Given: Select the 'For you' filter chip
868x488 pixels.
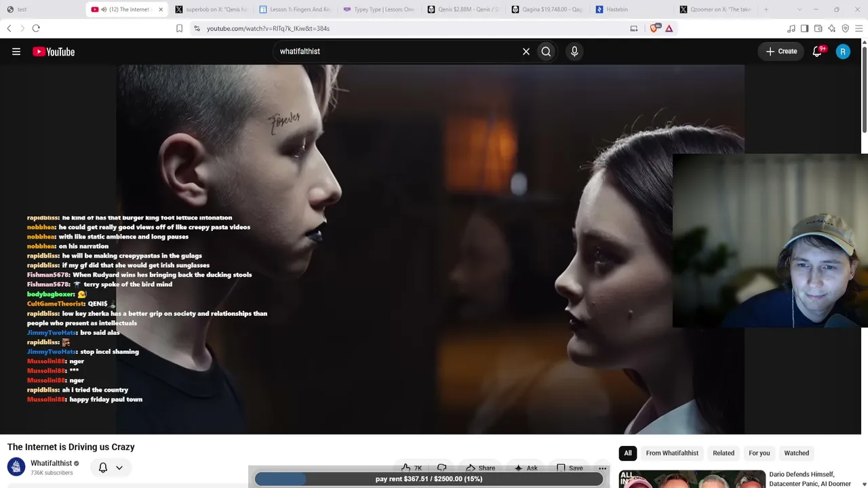Looking at the screenshot, I should click(759, 453).
